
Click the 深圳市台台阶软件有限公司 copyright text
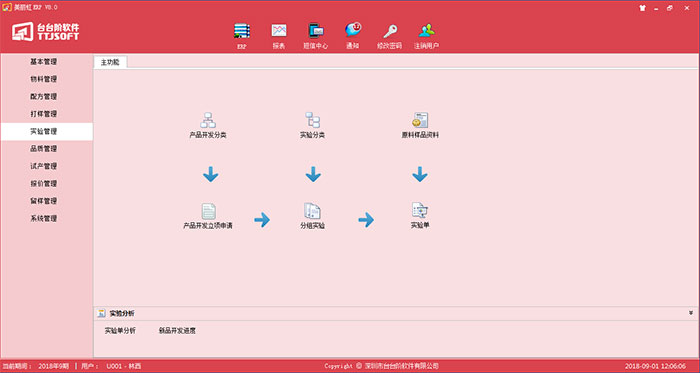401,366
